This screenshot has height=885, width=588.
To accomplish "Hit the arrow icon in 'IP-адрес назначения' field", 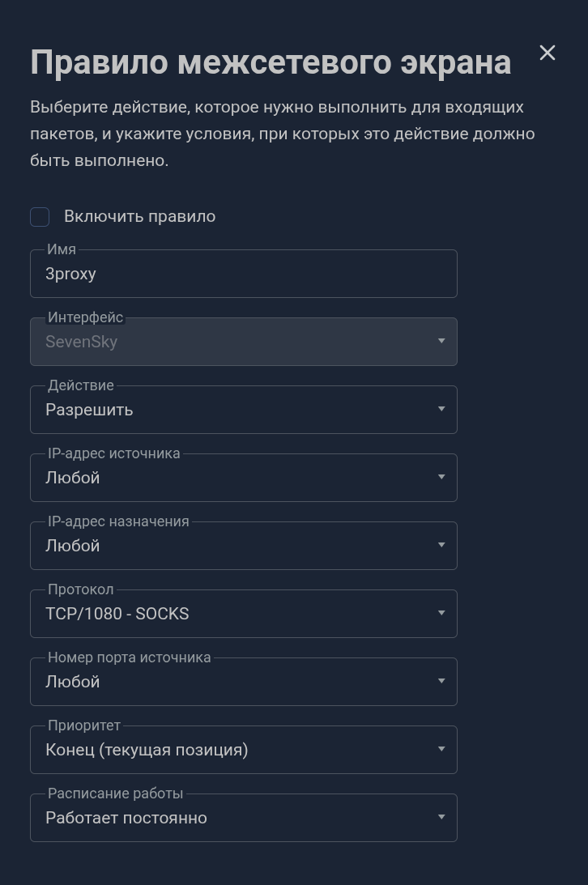I will tap(441, 545).
